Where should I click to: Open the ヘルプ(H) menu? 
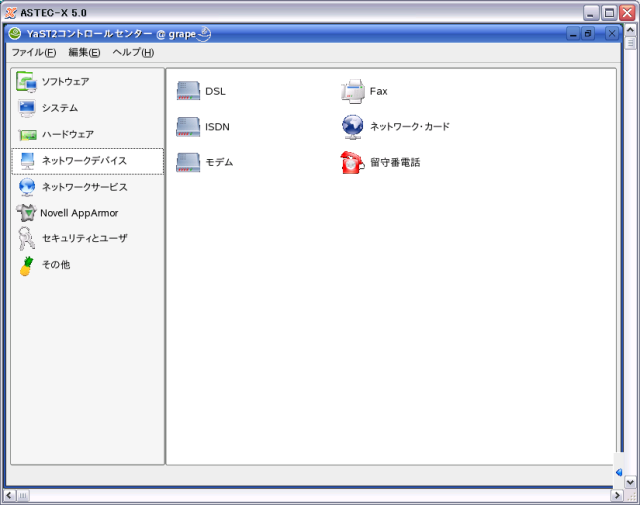[133, 52]
